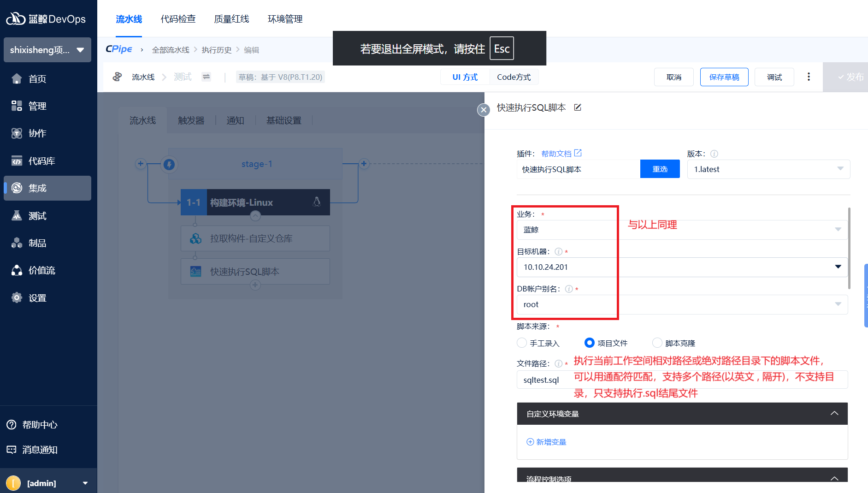
Task: Switch to the 代码检查 top tab
Action: click(178, 19)
